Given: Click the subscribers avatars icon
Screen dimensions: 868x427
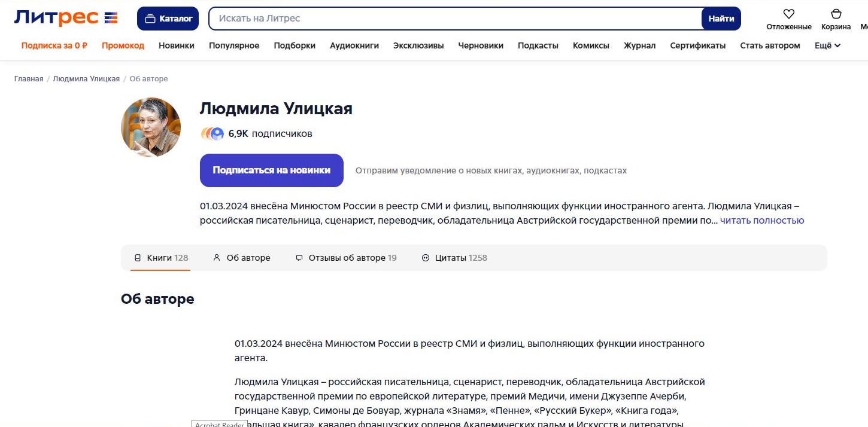Looking at the screenshot, I should tap(212, 134).
